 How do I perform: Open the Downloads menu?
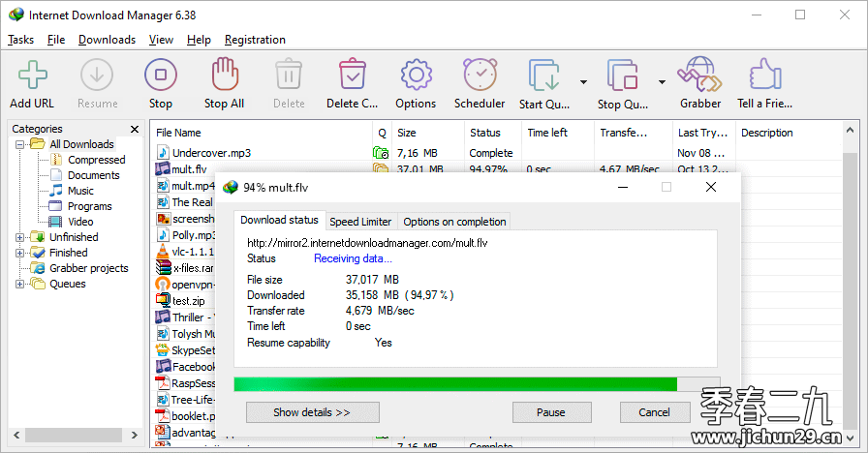point(107,40)
